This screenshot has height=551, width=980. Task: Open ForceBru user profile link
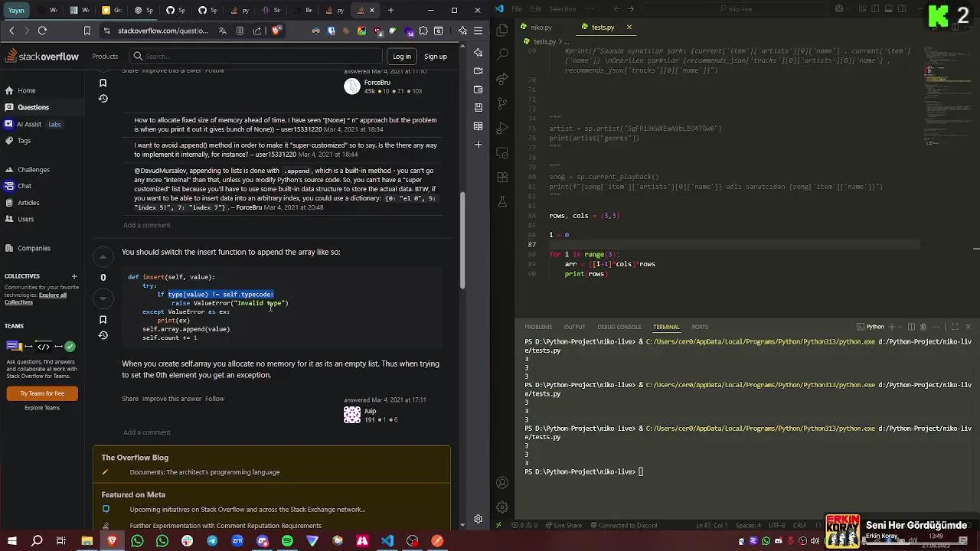point(377,82)
